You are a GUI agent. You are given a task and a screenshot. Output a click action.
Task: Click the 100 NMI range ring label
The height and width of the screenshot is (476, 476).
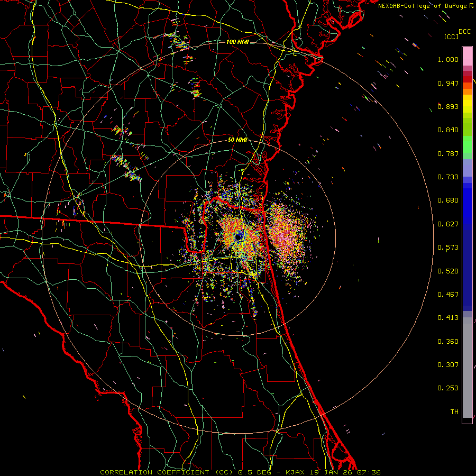[x=237, y=42]
